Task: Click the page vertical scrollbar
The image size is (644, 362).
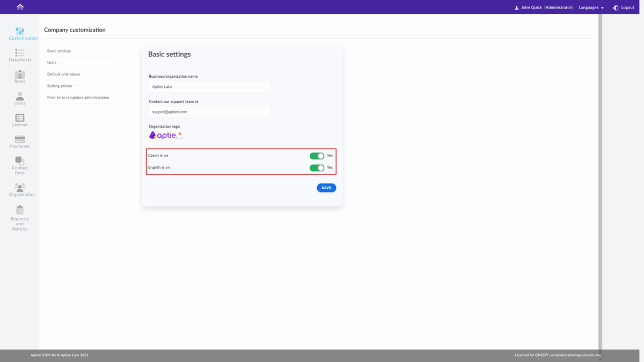Action: coord(600,182)
